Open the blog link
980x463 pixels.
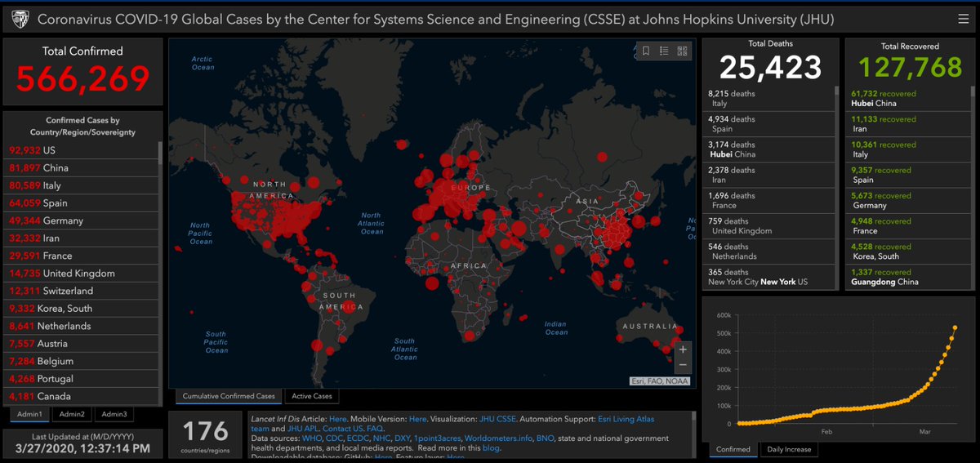492,447
